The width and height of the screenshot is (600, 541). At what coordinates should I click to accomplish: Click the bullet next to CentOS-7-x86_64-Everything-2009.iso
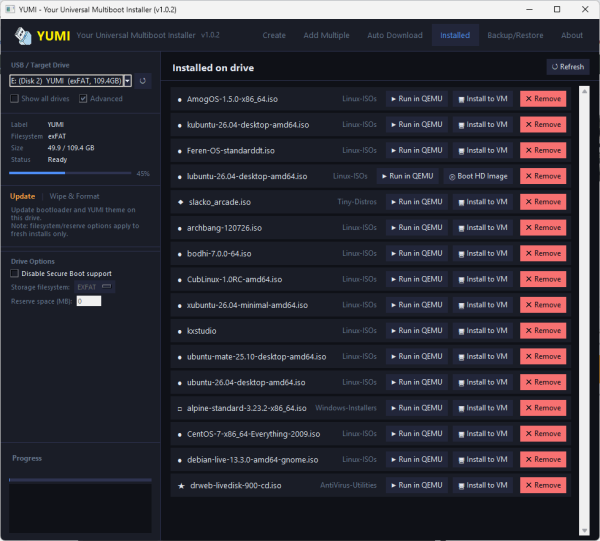pyautogui.click(x=180, y=435)
